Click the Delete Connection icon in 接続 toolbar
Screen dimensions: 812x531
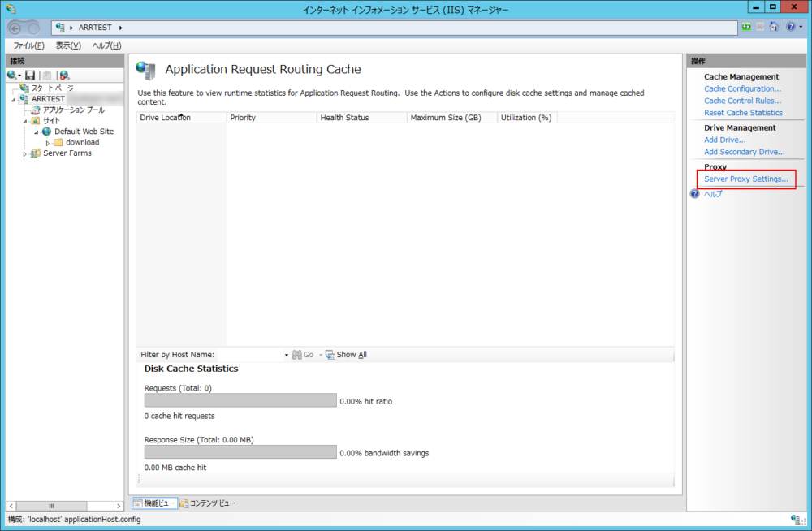tap(63, 75)
